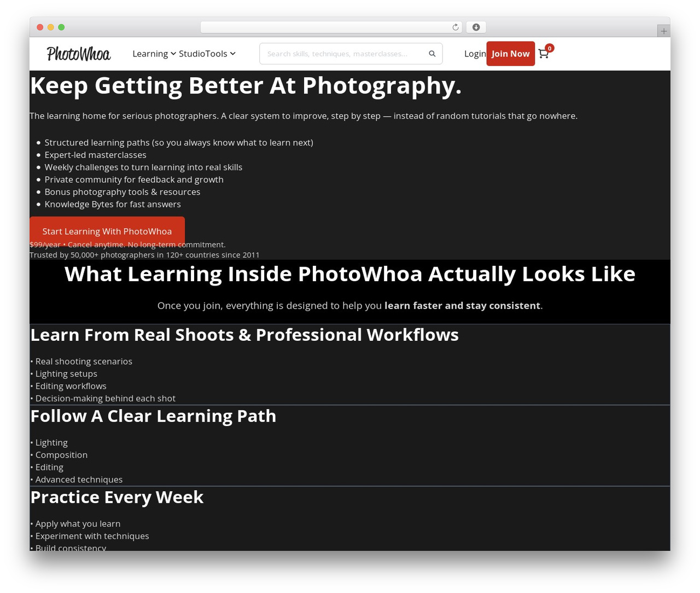700x593 pixels.
Task: Click 'Advanced techniques' line
Action: tap(77, 480)
